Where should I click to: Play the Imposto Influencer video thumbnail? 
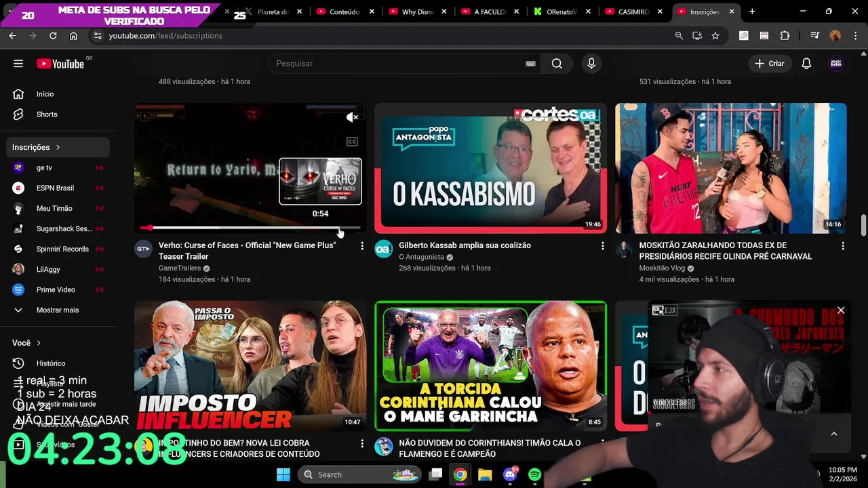(x=250, y=366)
